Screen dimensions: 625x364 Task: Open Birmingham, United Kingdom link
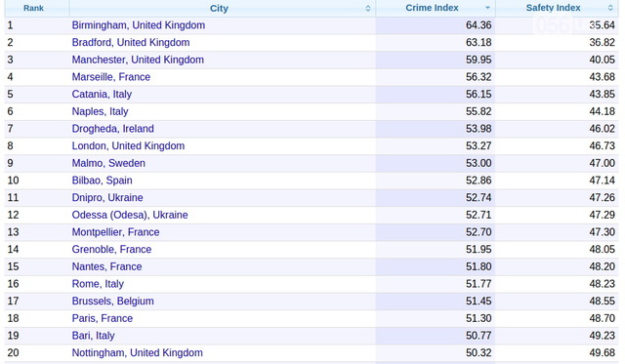coord(139,25)
